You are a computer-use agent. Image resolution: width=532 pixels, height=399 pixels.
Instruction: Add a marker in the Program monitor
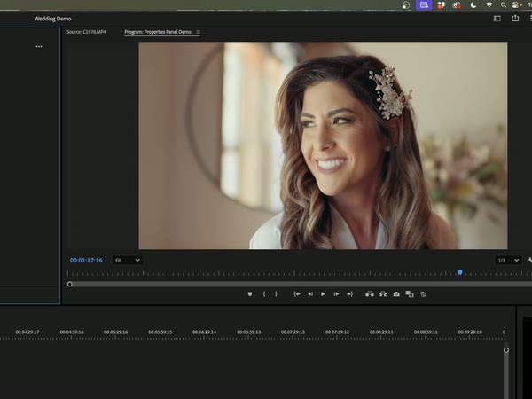[x=250, y=294]
